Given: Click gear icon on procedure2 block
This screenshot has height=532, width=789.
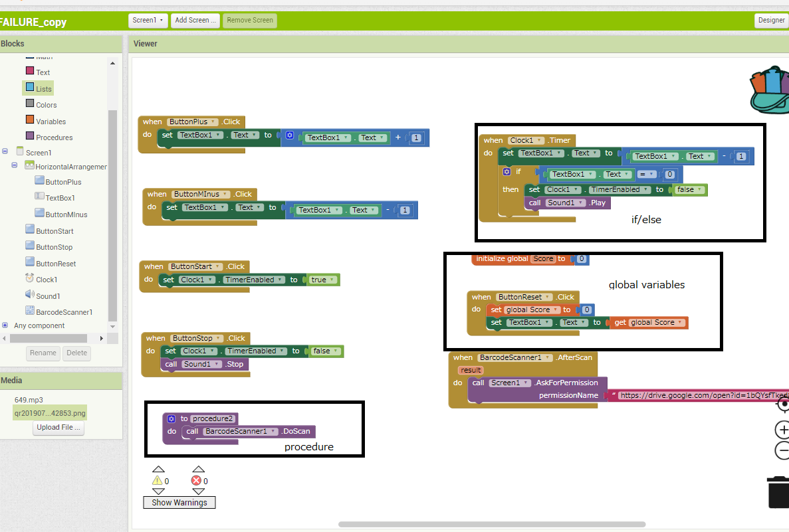Looking at the screenshot, I should 171,418.
